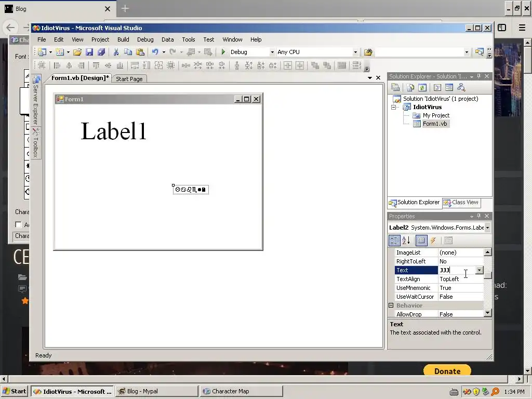Open the File menu
Screen dimensions: 532x399
coord(42,39)
